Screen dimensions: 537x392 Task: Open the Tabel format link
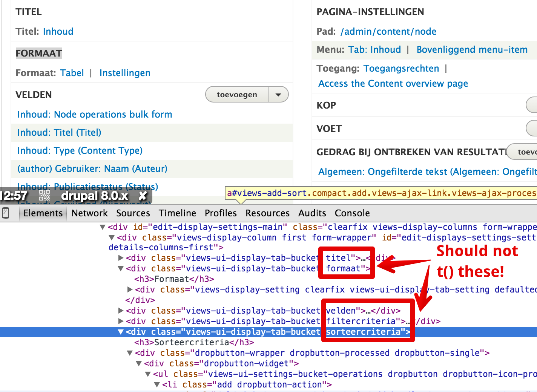[x=72, y=73]
